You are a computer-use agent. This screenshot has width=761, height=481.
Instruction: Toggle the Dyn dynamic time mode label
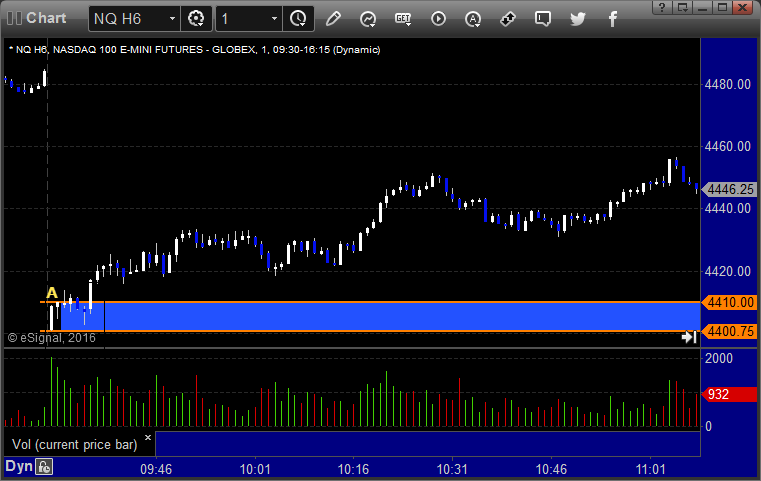point(19,466)
